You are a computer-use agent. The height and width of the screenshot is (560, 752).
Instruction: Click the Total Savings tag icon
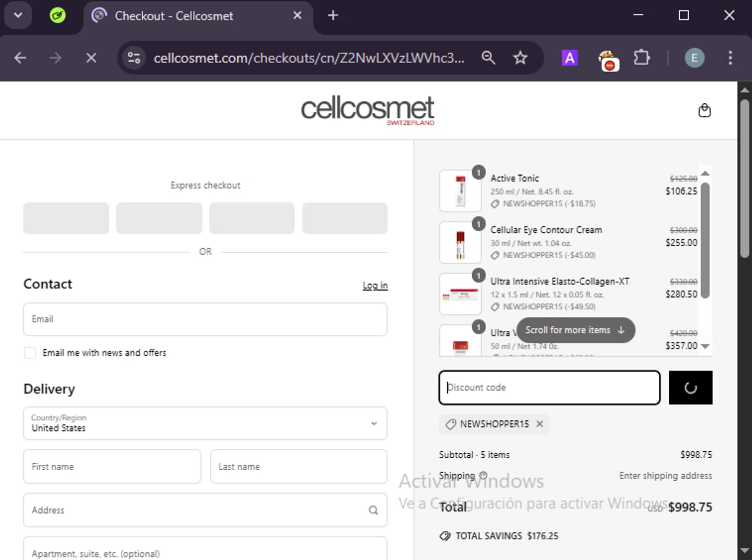point(445,536)
